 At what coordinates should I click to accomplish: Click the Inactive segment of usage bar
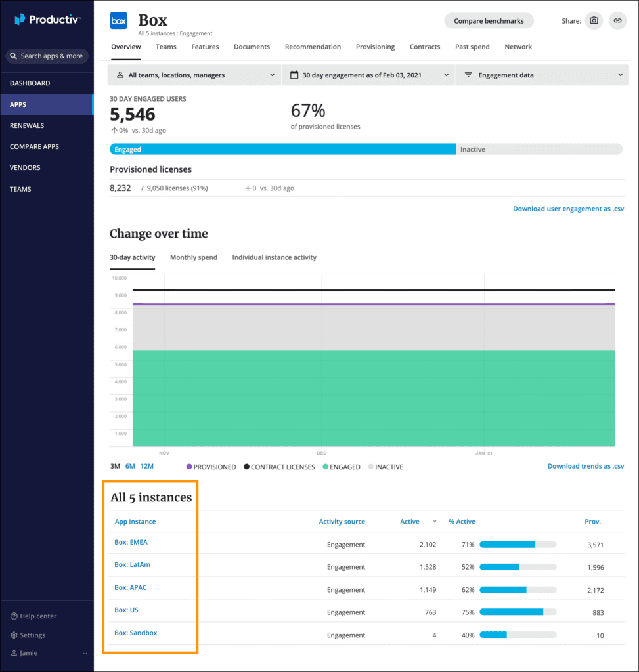click(539, 149)
